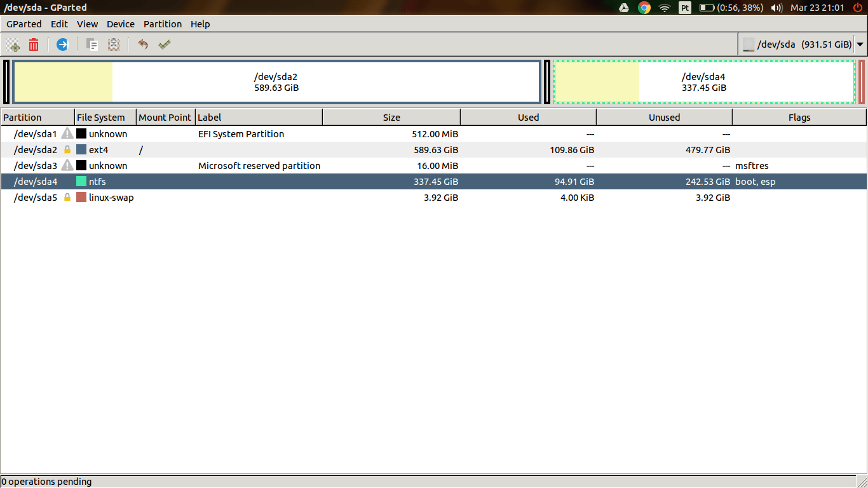Viewport: 868px width, 488px height.
Task: Click the Paste Partition icon
Action: pyautogui.click(x=115, y=44)
